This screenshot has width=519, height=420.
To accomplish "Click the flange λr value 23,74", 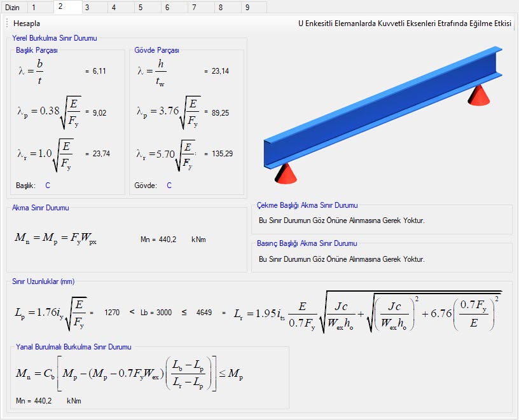I will [x=101, y=153].
